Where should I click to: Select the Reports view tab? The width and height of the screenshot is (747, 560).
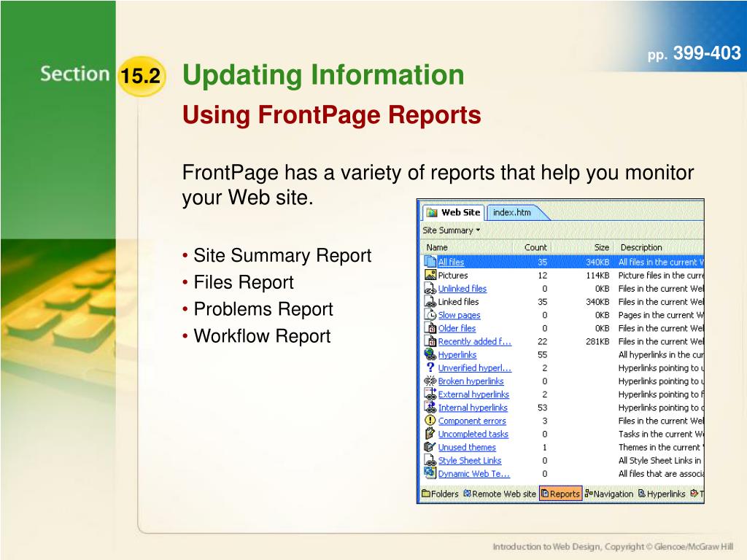(x=561, y=494)
